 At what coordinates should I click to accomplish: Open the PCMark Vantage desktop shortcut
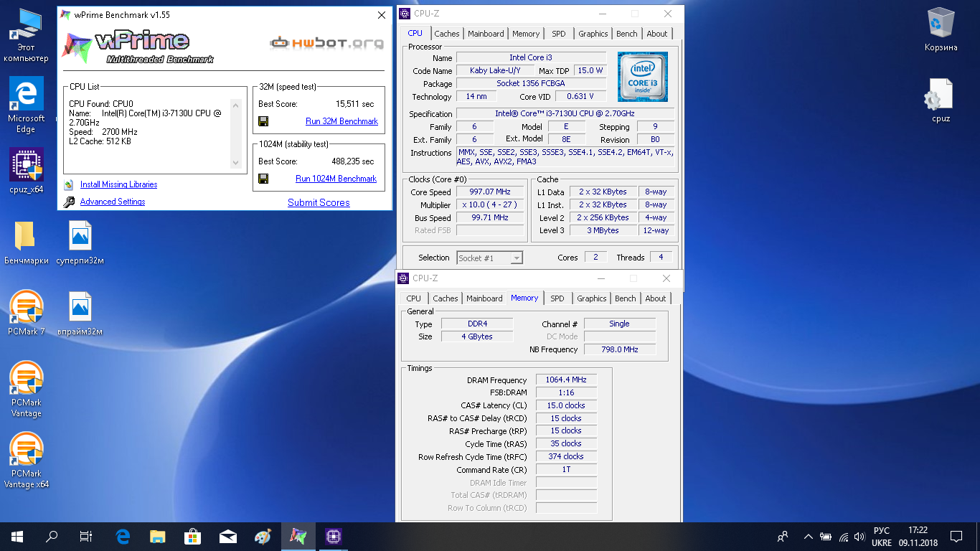26,390
